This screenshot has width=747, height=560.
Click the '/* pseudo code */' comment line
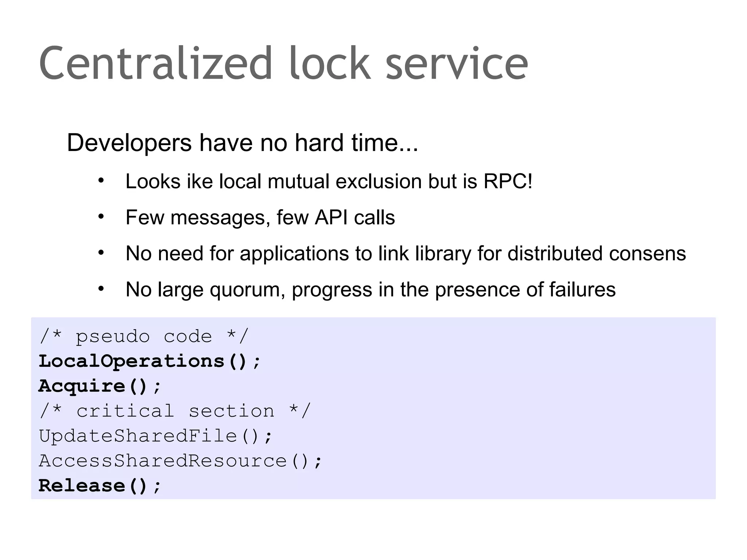(144, 336)
